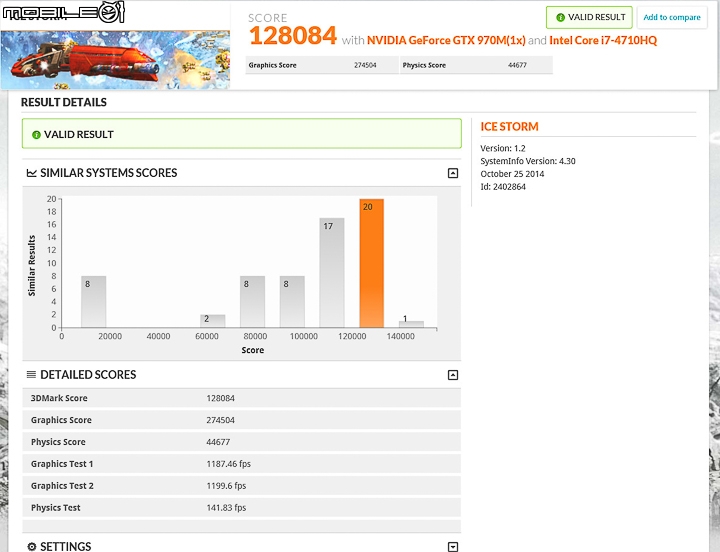Viewport: 720px width, 552px height.
Task: Select the tiny bar labeled 1 in chart
Action: [411, 324]
